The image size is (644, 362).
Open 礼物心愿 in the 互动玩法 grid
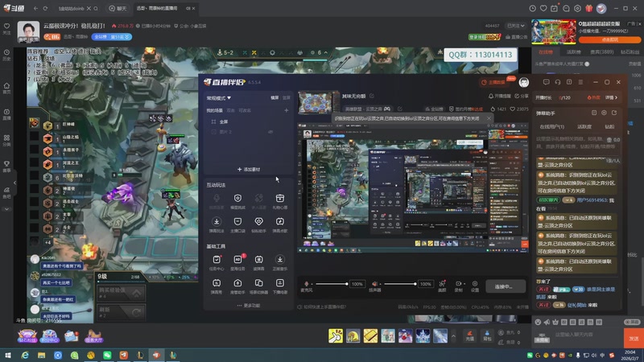coord(279,201)
